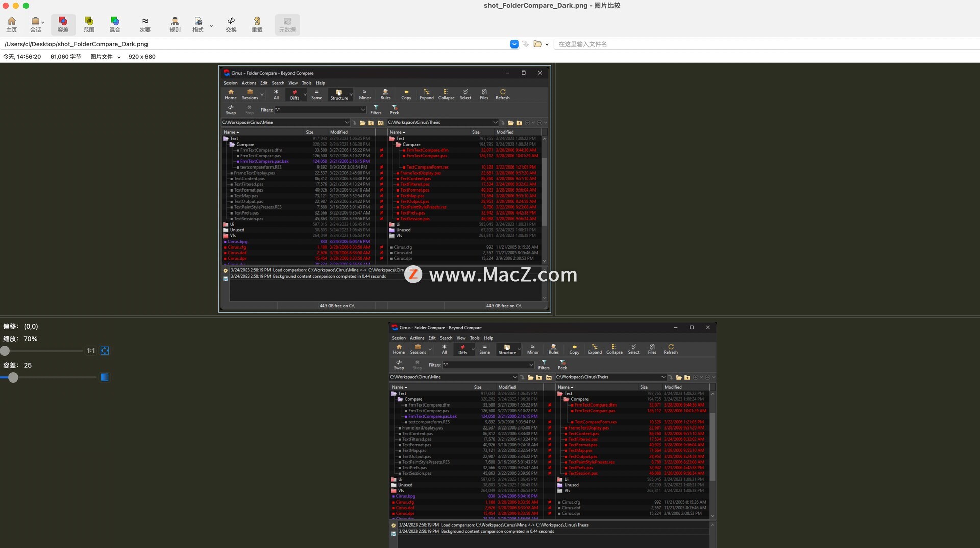Edit the left file path field
980x548 pixels.
click(x=255, y=44)
